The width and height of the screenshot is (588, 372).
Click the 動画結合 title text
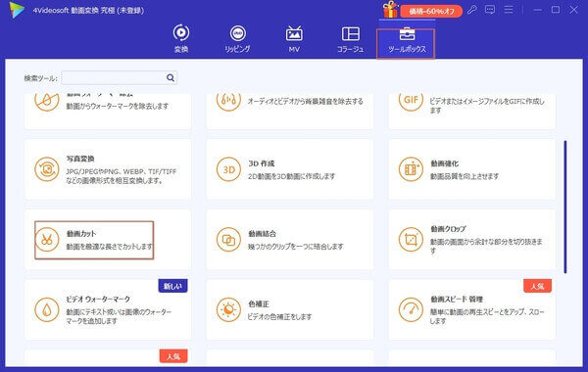tap(262, 234)
